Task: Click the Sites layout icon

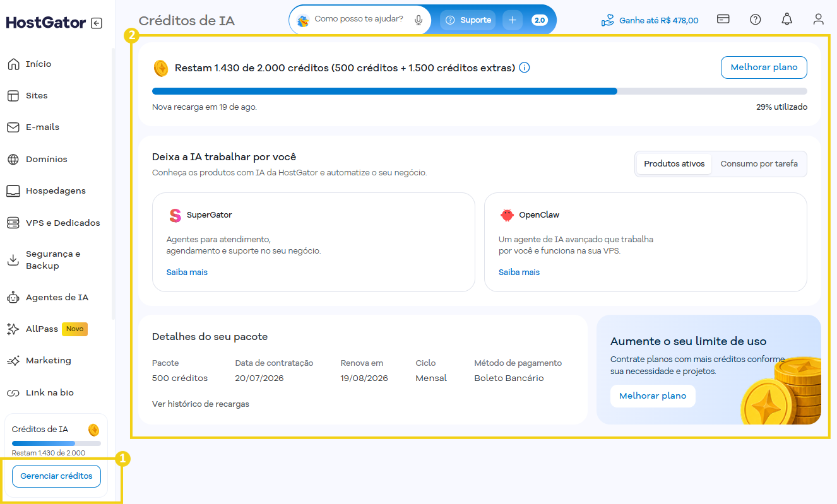Action: 13,96
